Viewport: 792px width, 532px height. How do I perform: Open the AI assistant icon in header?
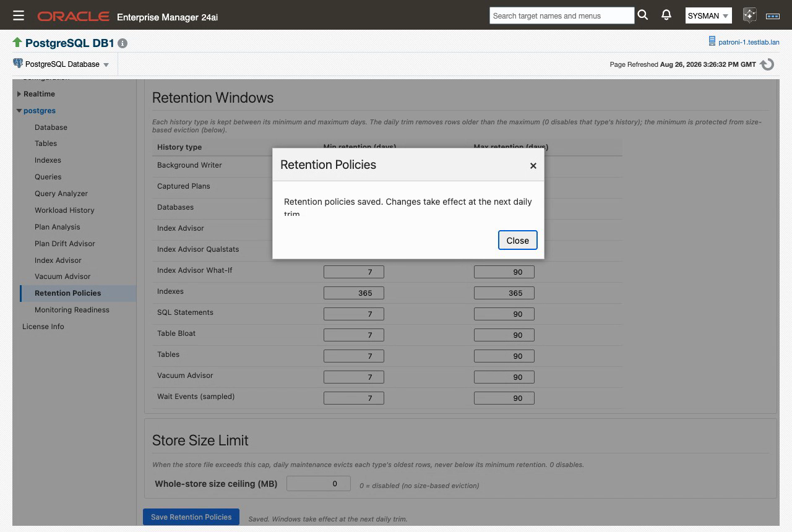tap(750, 15)
